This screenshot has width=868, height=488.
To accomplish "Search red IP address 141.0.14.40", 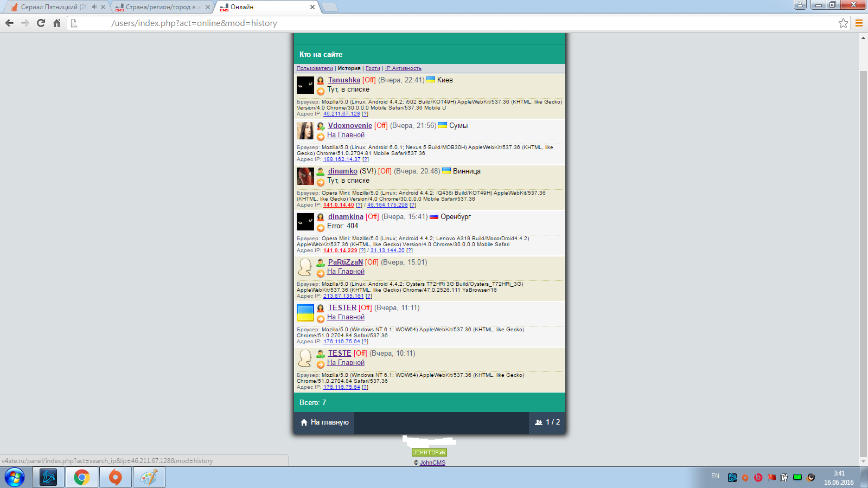I will pyautogui.click(x=339, y=205).
